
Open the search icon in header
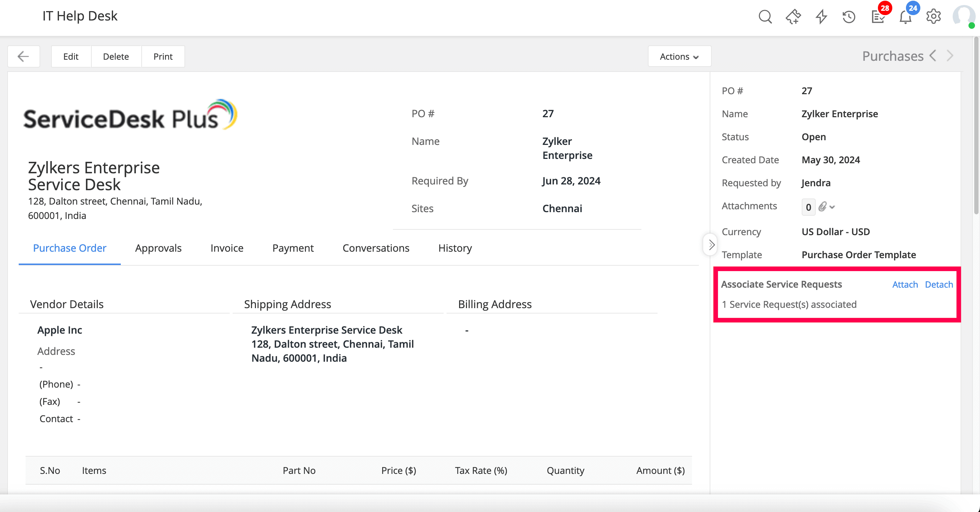click(765, 17)
